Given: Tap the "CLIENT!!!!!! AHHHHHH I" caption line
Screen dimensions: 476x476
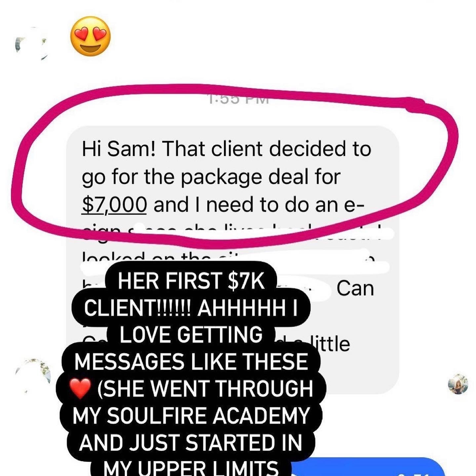Looking at the screenshot, I should (191, 308).
